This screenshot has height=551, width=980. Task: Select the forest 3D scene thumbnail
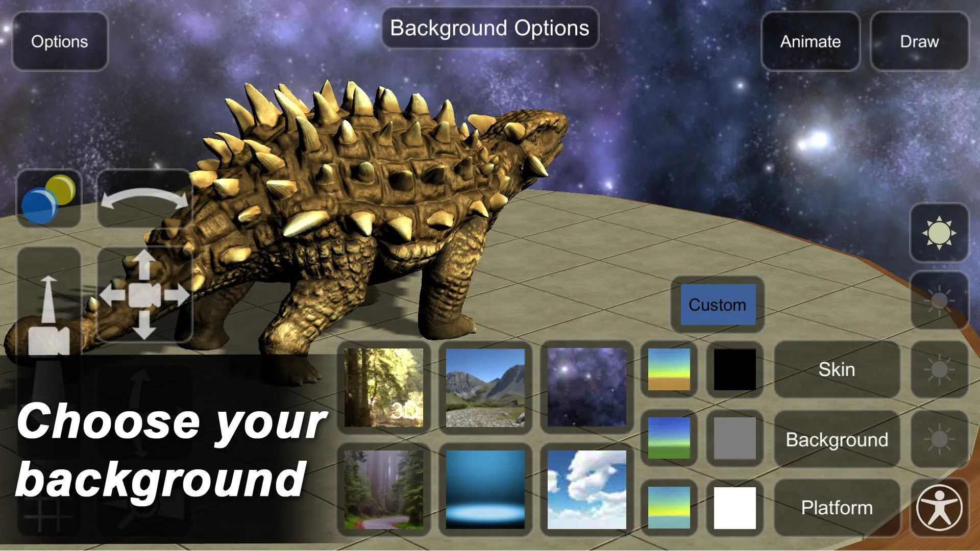pyautogui.click(x=382, y=386)
